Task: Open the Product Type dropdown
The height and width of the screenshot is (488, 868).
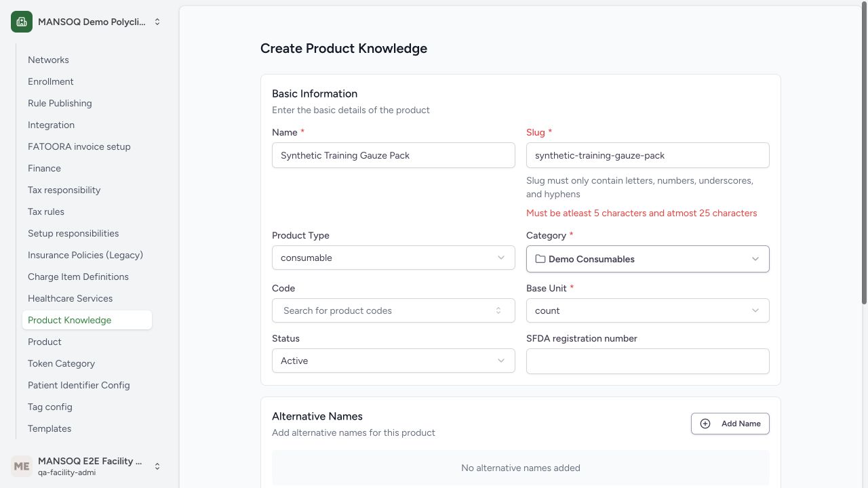Action: tap(393, 258)
